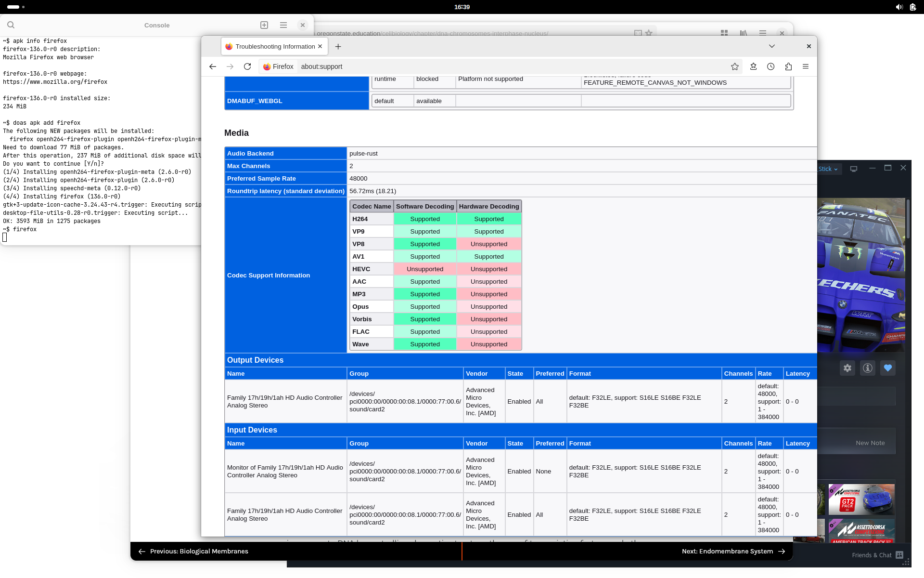Open Firefox history clock icon

[771, 66]
